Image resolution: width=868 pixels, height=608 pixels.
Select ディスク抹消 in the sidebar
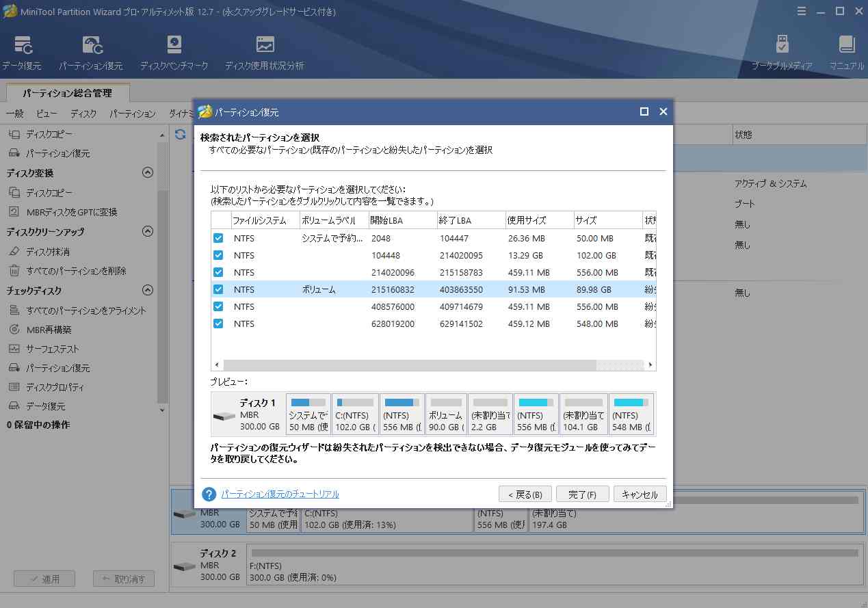tap(48, 252)
